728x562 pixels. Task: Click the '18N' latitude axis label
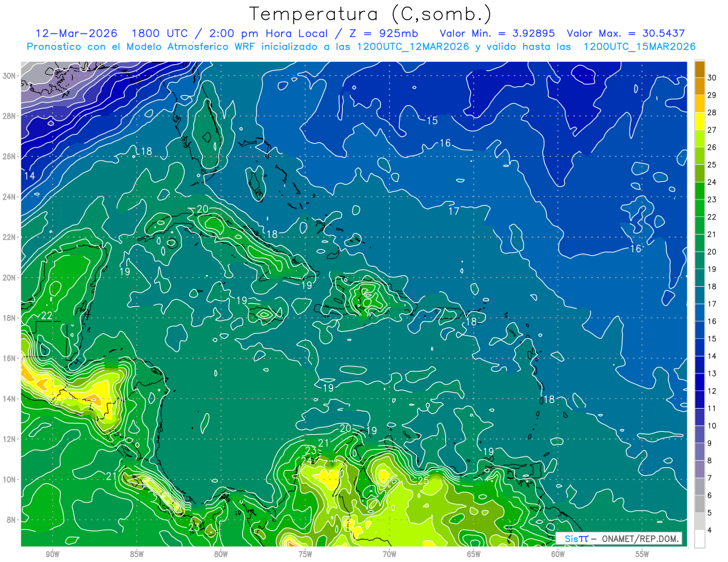(9, 318)
